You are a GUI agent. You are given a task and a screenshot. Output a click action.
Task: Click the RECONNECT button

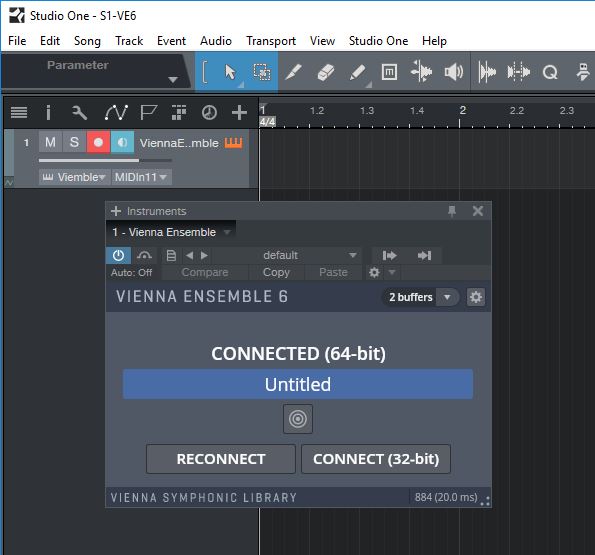pyautogui.click(x=221, y=459)
